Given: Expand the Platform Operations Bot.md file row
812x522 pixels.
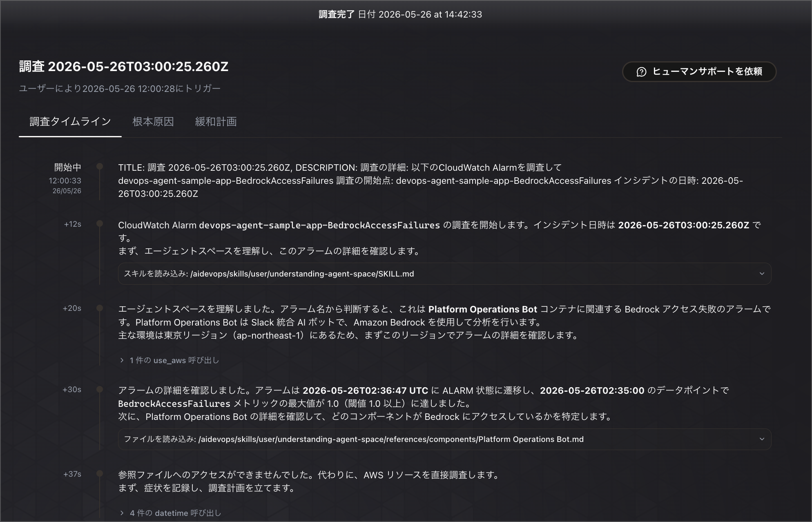Looking at the screenshot, I should coord(444,439).
